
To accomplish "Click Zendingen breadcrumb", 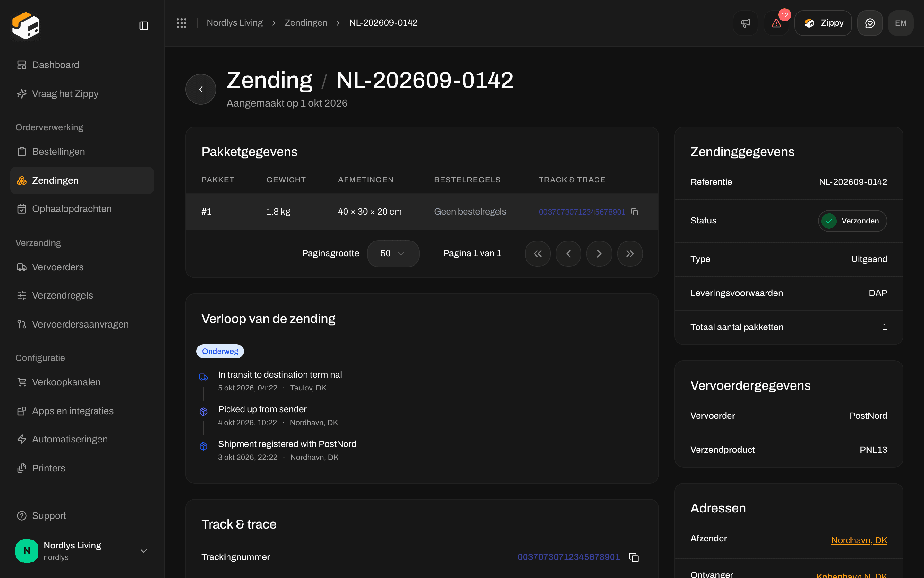I will (x=306, y=23).
